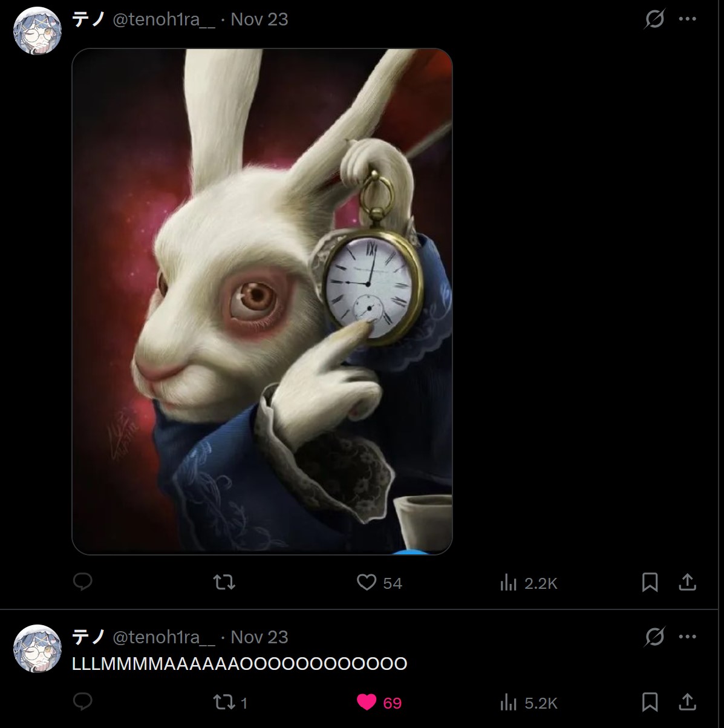724x728 pixels.
Task: Open Grok icon on the second post
Action: (654, 637)
